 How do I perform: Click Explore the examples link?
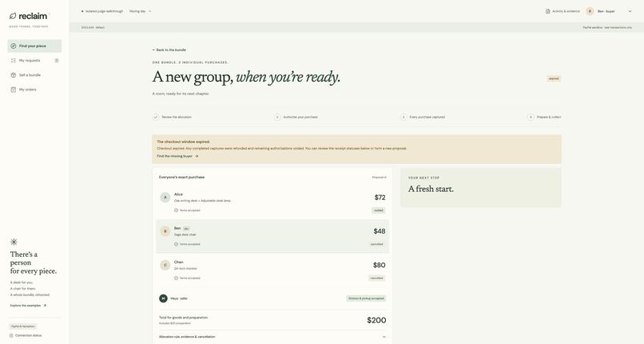coord(28,306)
